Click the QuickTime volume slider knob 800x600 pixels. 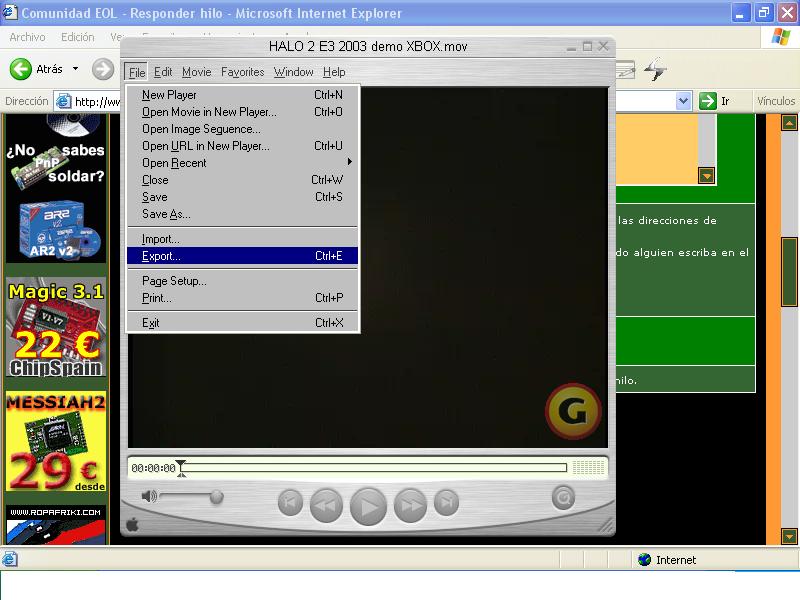216,496
